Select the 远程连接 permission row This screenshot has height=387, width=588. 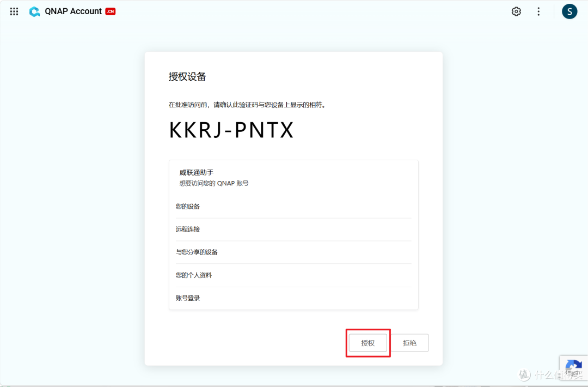293,229
